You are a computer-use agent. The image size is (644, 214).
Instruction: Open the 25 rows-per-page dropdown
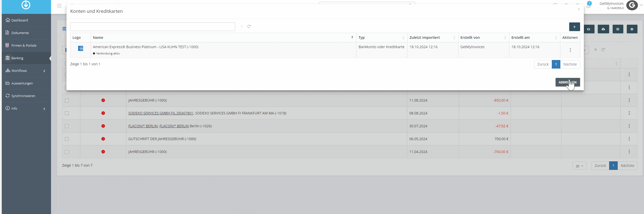click(x=579, y=166)
